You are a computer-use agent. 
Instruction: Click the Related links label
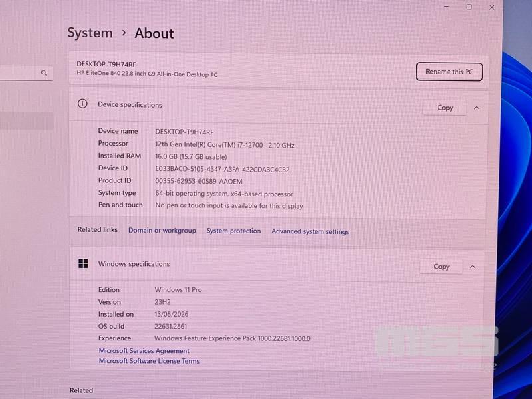(x=98, y=229)
